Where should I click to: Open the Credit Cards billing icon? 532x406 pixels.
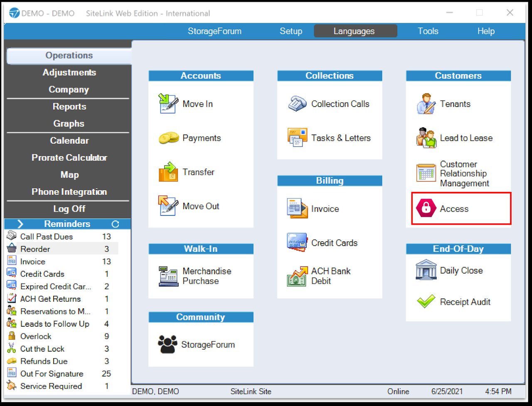(x=297, y=242)
